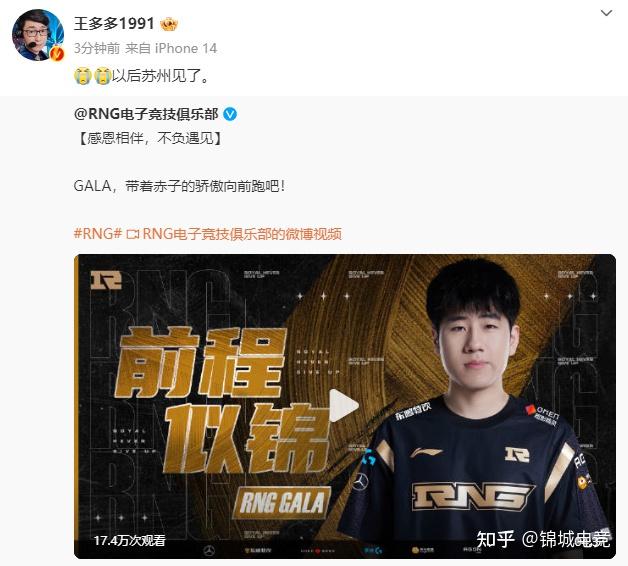Click the RNG GALA name banner in the video

[x=282, y=503]
